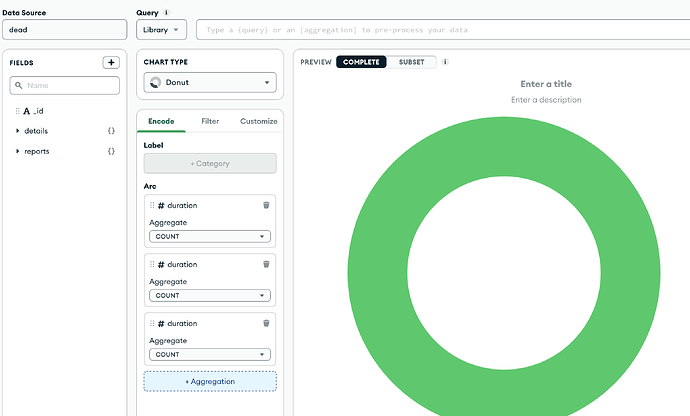
Task: Click the Donut chart type icon
Action: pyautogui.click(x=155, y=82)
